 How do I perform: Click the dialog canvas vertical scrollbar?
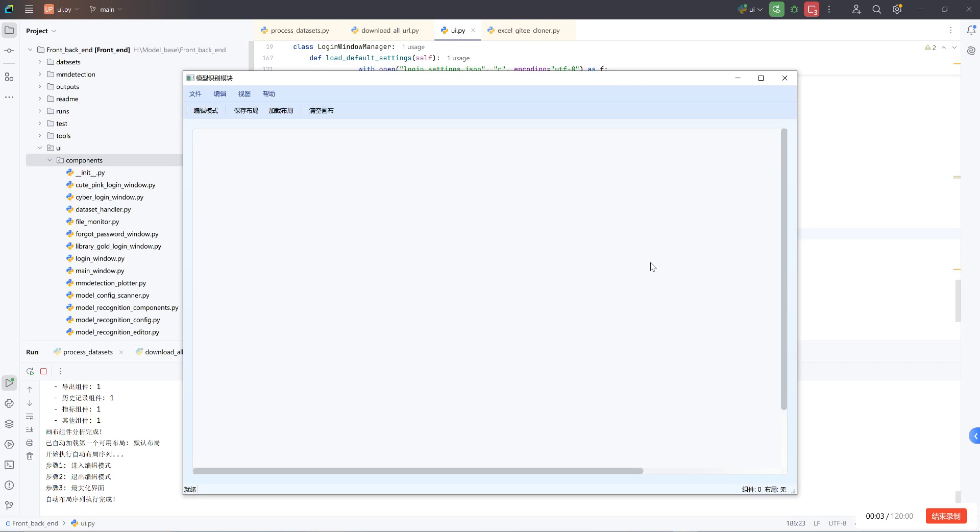click(x=784, y=269)
